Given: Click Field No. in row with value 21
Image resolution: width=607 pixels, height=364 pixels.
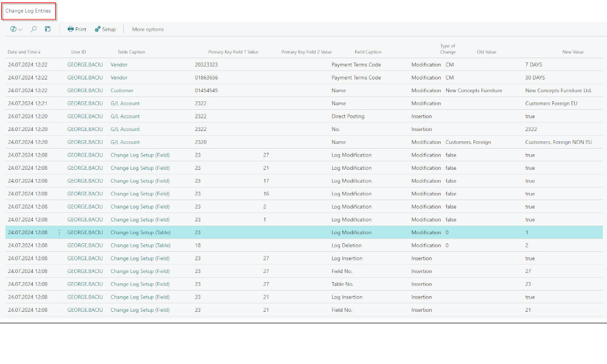Looking at the screenshot, I should pyautogui.click(x=342, y=310).
